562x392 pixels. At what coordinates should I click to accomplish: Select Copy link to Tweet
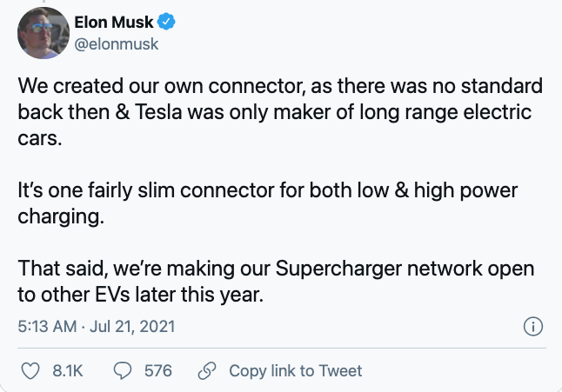click(x=295, y=371)
